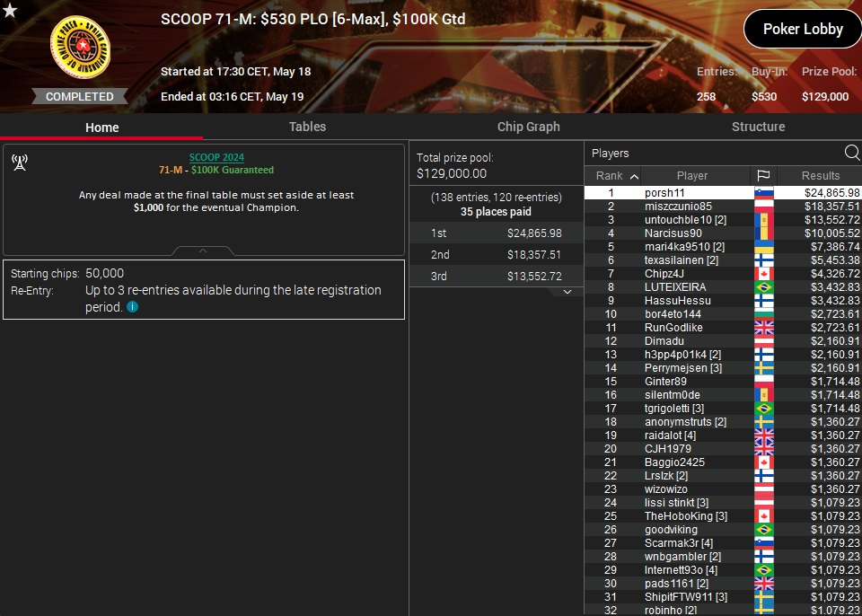The width and height of the screenshot is (862, 616).
Task: Click the broadcast antenna icon
Action: [x=19, y=163]
